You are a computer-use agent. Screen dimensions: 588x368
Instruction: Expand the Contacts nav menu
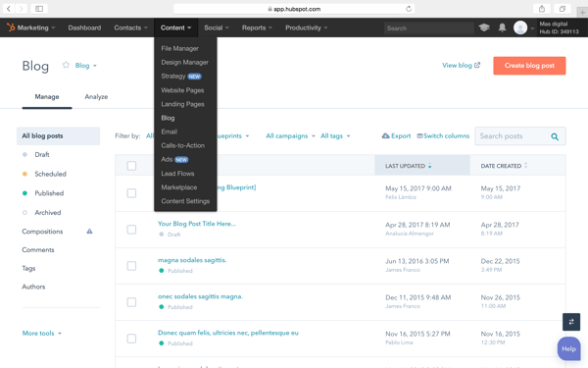131,27
